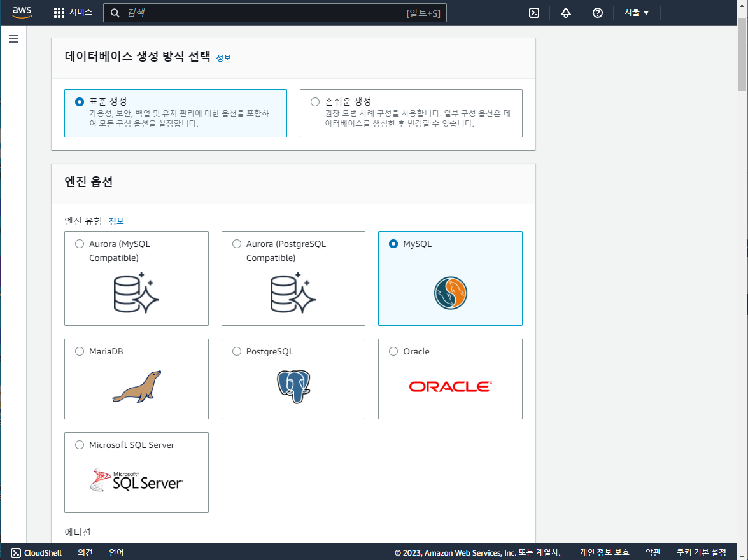The image size is (748, 560).
Task: Click the MariaDB seal logo
Action: (x=136, y=386)
